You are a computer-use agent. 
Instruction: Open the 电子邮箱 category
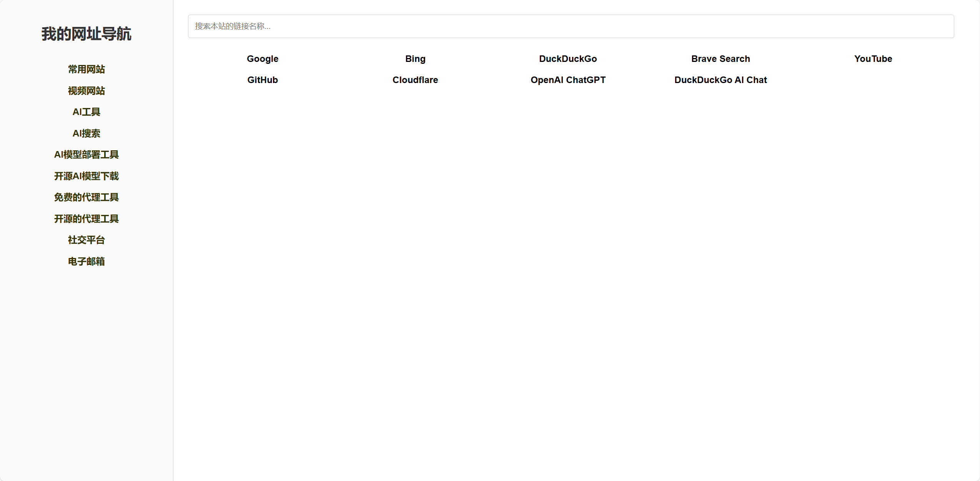87,261
